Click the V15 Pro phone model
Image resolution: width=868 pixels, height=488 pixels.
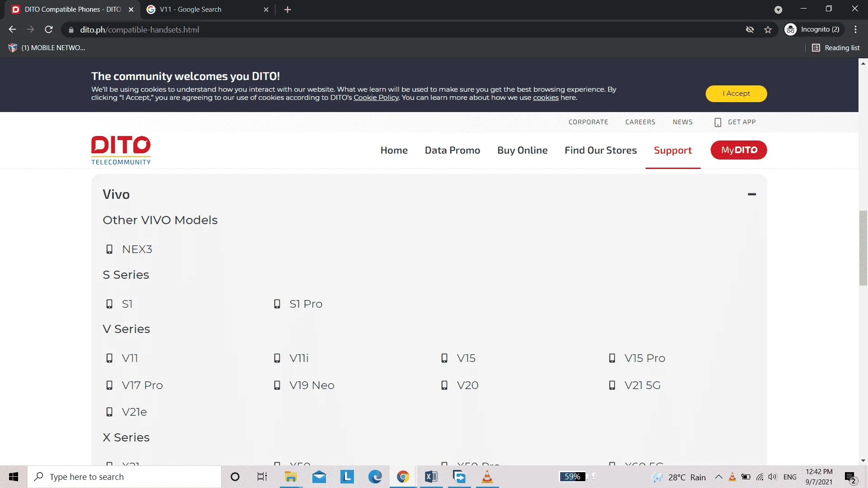pos(645,358)
